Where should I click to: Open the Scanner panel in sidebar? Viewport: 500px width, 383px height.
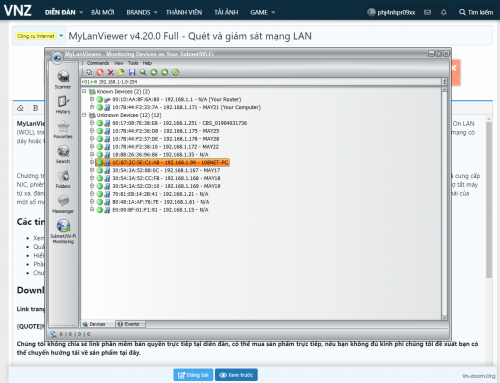coord(63,79)
